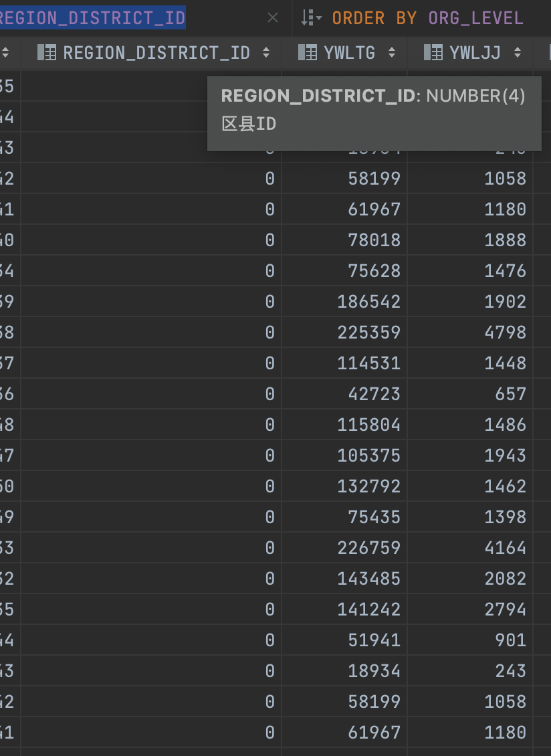The height and width of the screenshot is (756, 551).
Task: Select YWLJJ cell 1888
Action: (470, 240)
